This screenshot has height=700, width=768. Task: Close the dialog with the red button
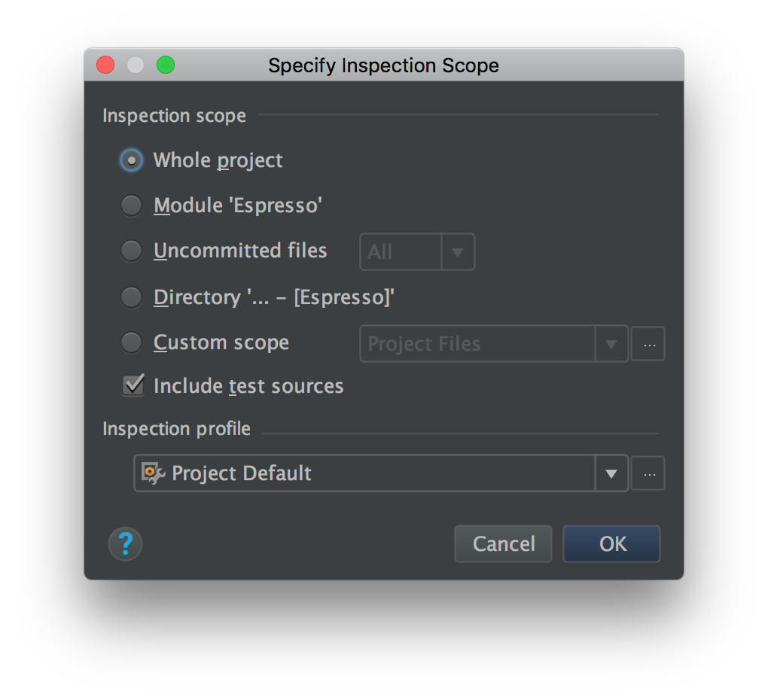pos(105,65)
